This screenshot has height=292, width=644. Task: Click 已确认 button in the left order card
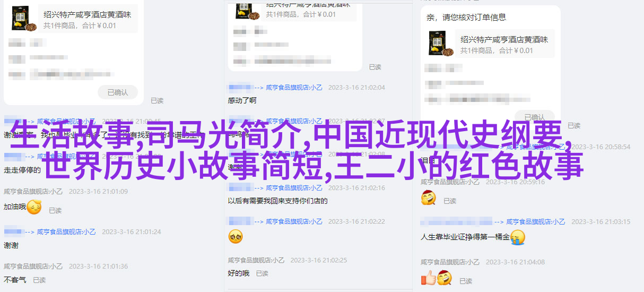click(x=118, y=92)
